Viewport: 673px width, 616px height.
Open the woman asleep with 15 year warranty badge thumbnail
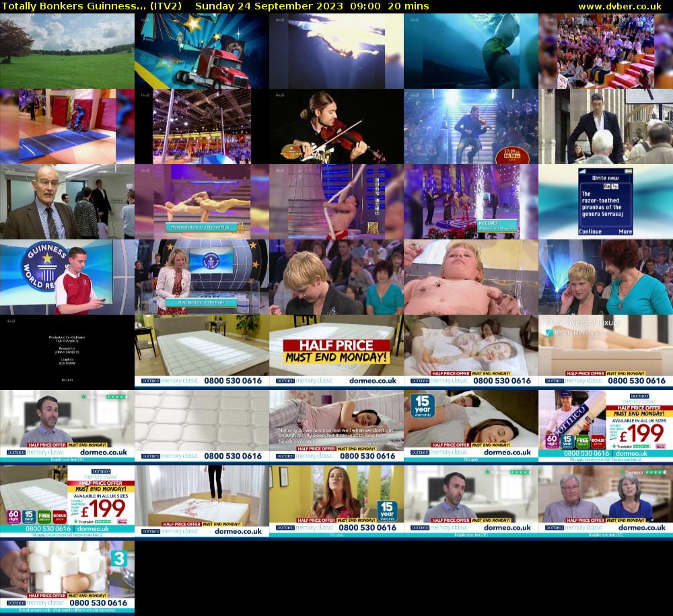[x=471, y=427]
